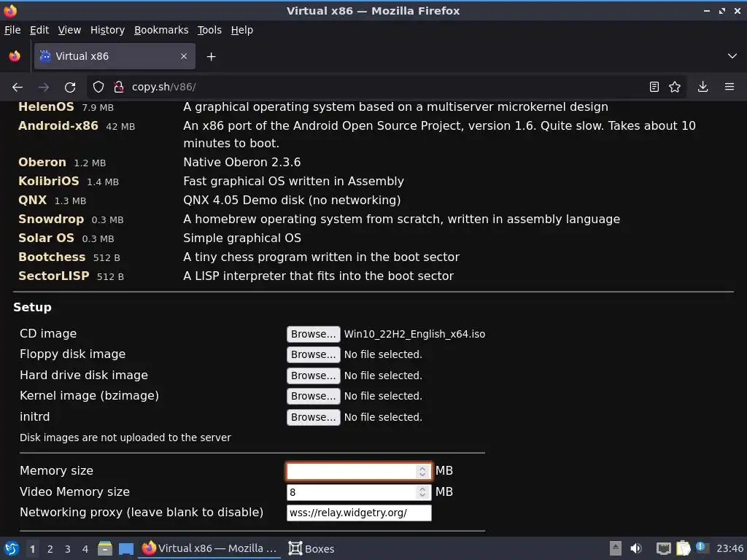
Task: Open network status tray icon
Action: 664,548
